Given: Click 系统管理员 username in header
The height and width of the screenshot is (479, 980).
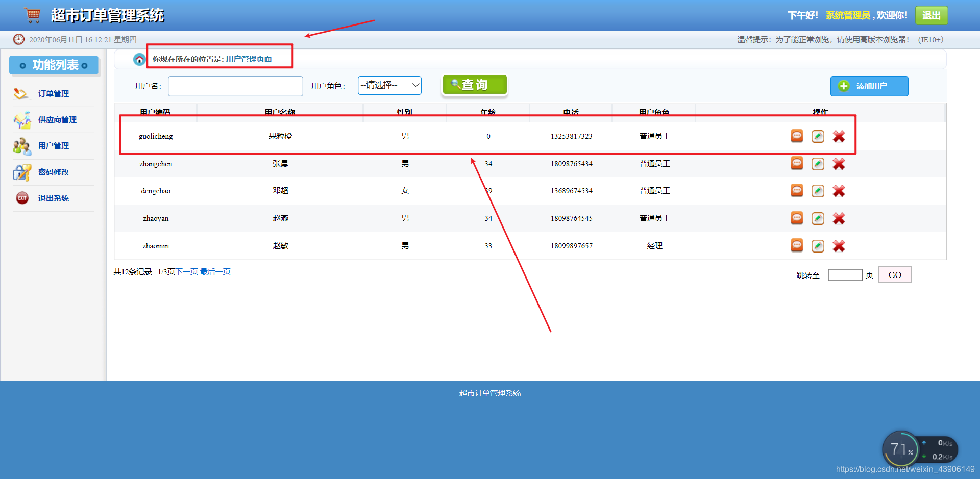Looking at the screenshot, I should (x=848, y=15).
